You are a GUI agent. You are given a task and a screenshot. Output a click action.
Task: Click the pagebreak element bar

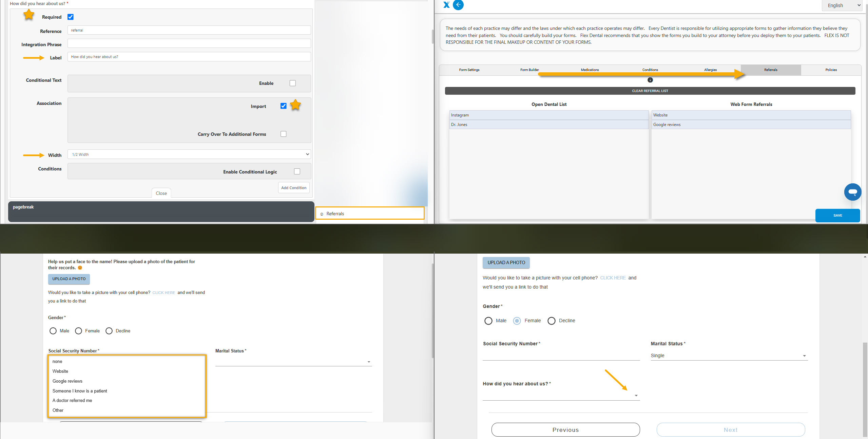(161, 212)
